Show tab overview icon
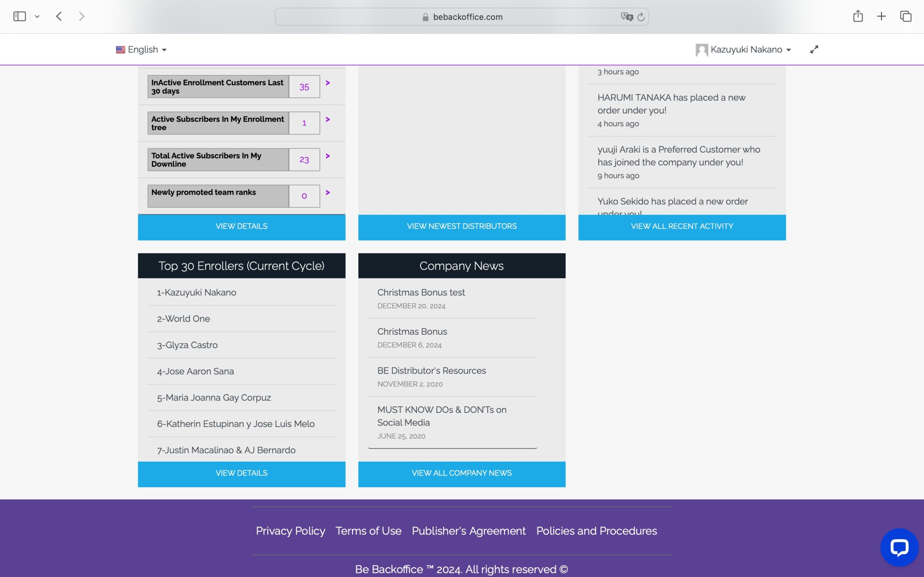The width and height of the screenshot is (924, 577). click(x=906, y=17)
